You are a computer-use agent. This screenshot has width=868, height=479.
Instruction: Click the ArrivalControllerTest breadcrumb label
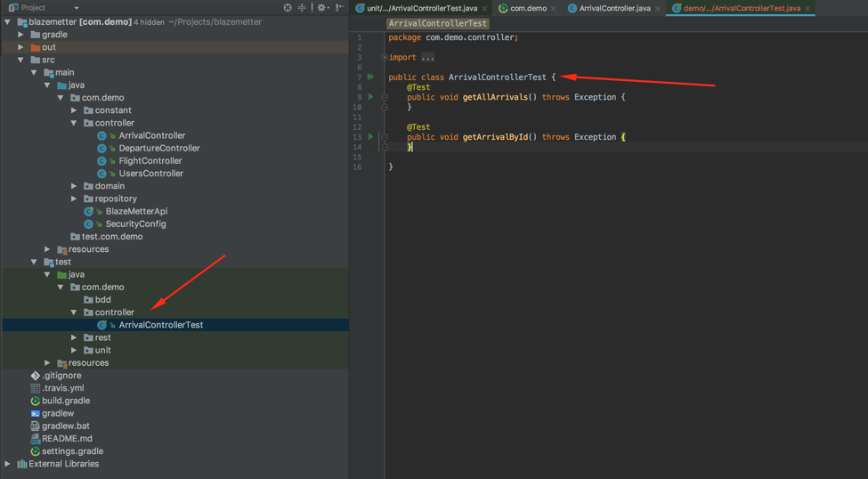click(438, 23)
